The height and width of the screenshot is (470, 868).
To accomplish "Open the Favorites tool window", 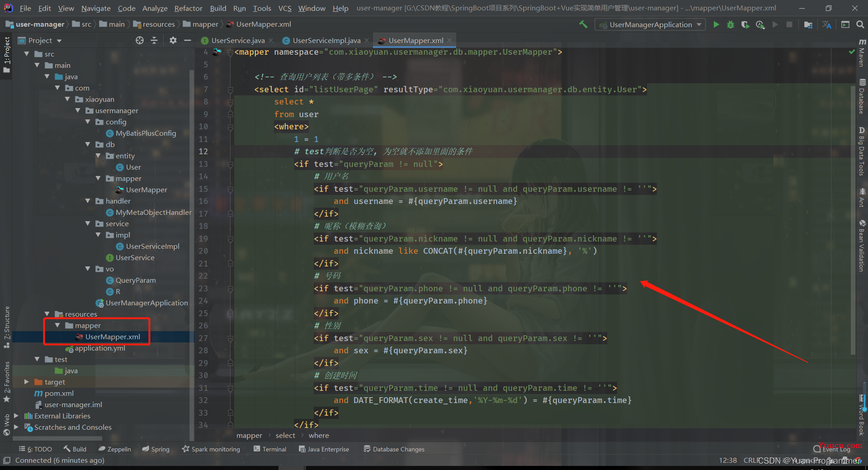I will point(6,381).
